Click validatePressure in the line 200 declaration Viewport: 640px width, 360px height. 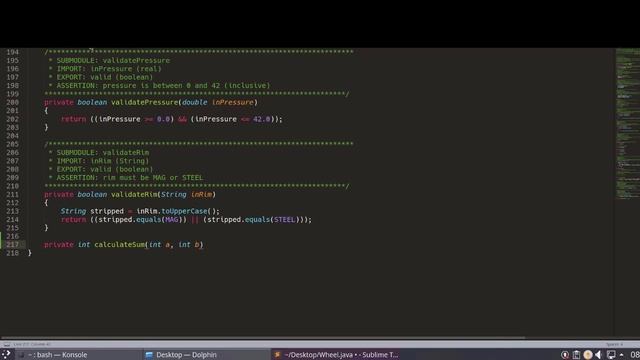(144, 102)
